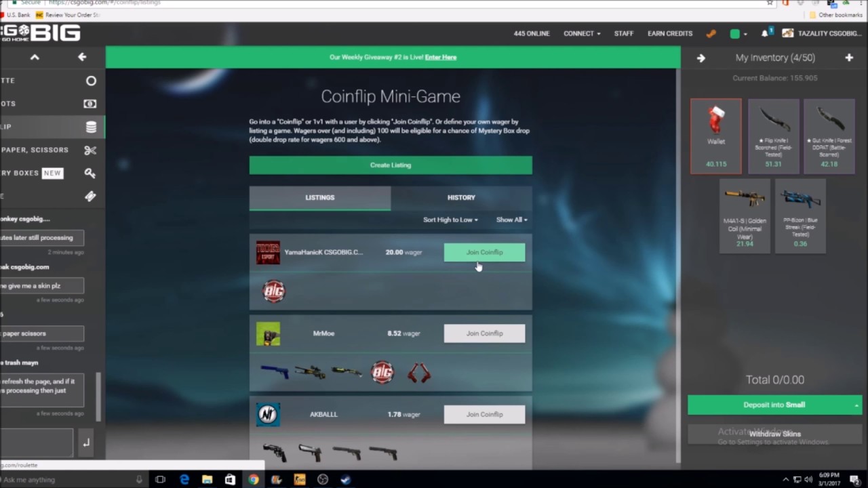Open U.S. Bank bookmark

click(x=15, y=15)
